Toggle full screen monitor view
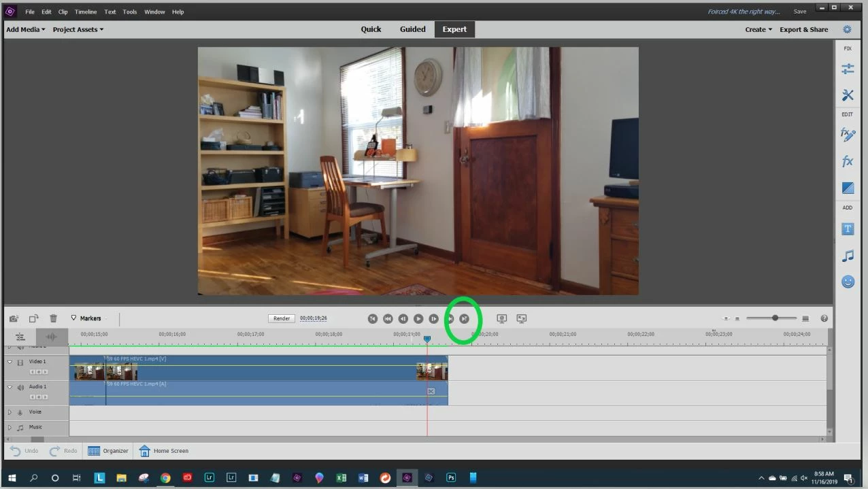Image resolution: width=868 pixels, height=489 pixels. 522,318
